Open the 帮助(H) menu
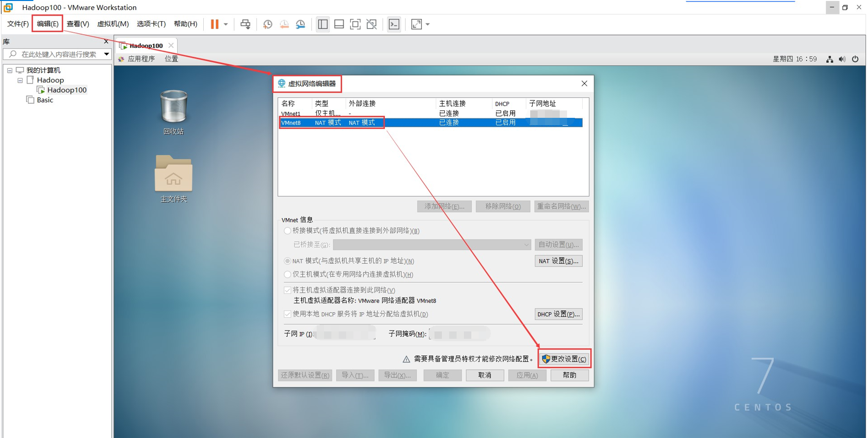Screen dimensions: 868x438 pyautogui.click(x=186, y=24)
